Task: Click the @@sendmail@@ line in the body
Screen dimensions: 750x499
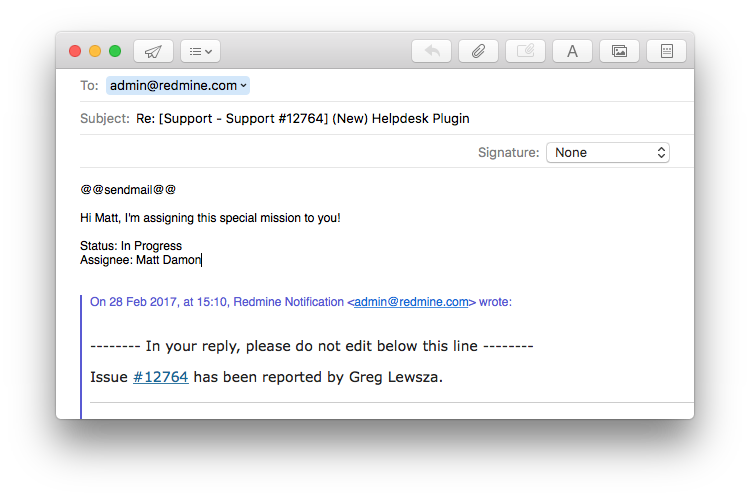Action: pos(128,189)
